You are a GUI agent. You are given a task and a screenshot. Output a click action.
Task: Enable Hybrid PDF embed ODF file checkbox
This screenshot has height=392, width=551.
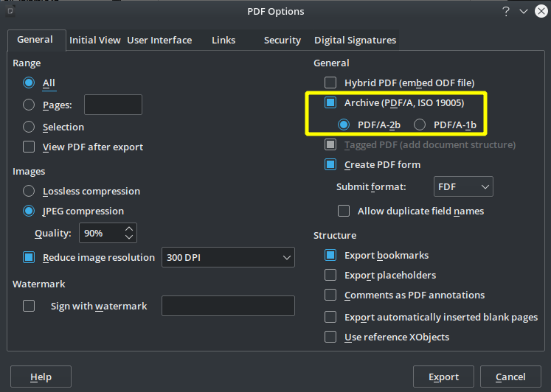click(x=330, y=83)
